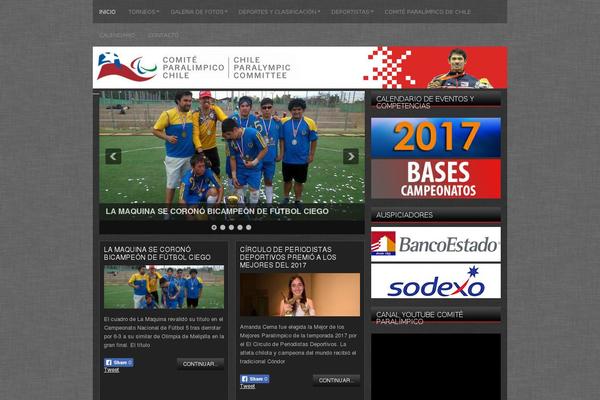Open the 2017 calendar banner
The height and width of the screenshot is (400, 600).
pyautogui.click(x=436, y=138)
